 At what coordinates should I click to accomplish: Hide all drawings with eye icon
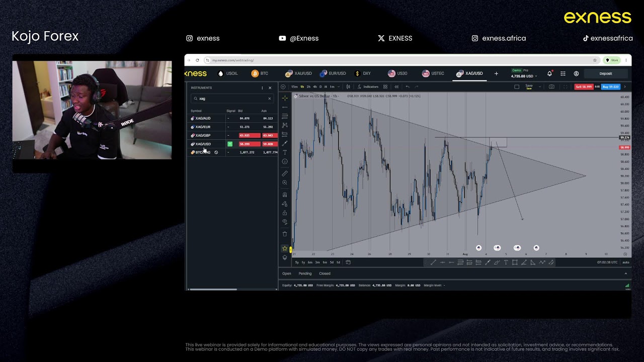tap(285, 222)
